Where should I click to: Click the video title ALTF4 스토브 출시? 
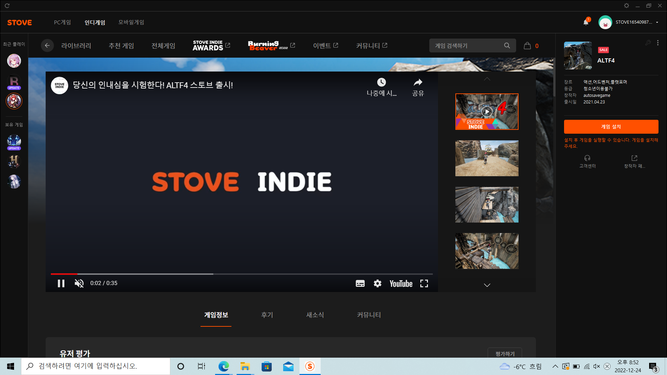153,85
